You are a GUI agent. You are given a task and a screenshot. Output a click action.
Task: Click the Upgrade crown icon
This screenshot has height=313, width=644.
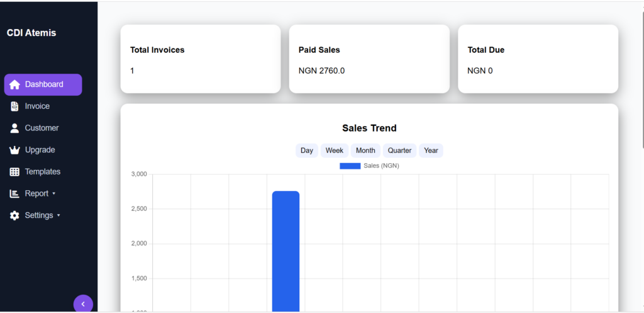[x=14, y=150]
